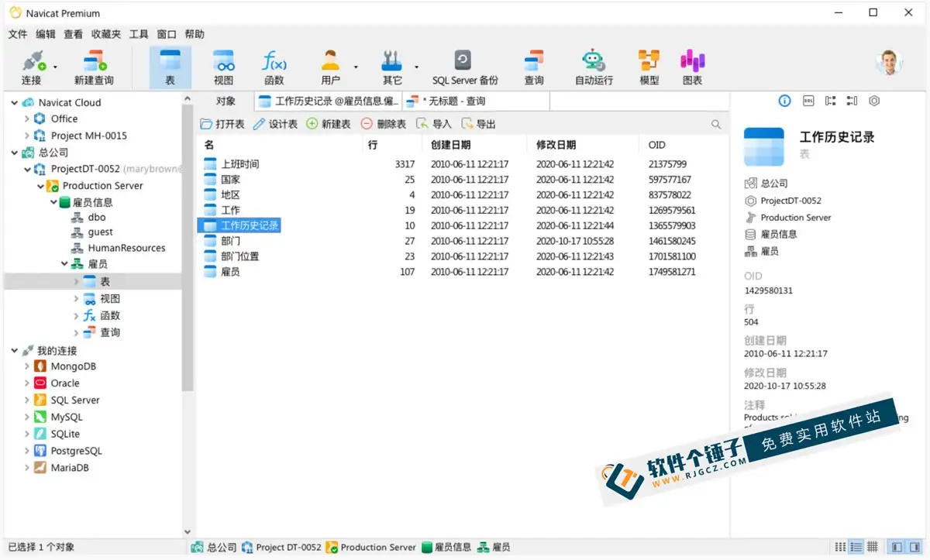Toggle left pane visibility icon in status bar
Screen dimensions: 930x560
(897, 547)
